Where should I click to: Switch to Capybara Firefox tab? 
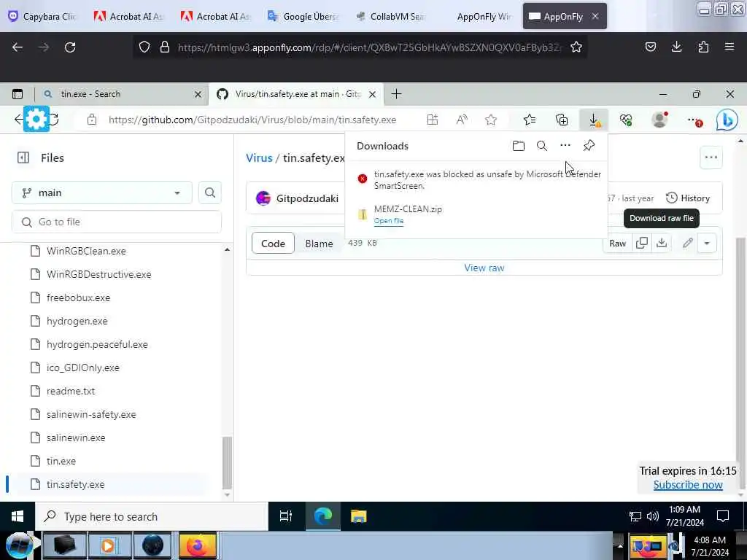click(x=42, y=16)
